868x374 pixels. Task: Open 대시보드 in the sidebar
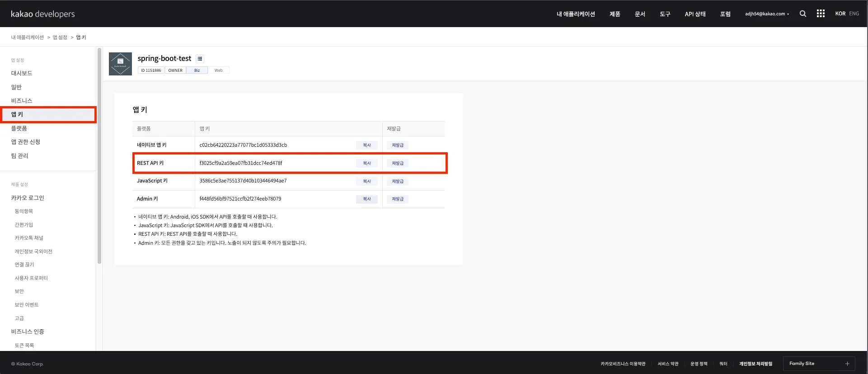[22, 73]
